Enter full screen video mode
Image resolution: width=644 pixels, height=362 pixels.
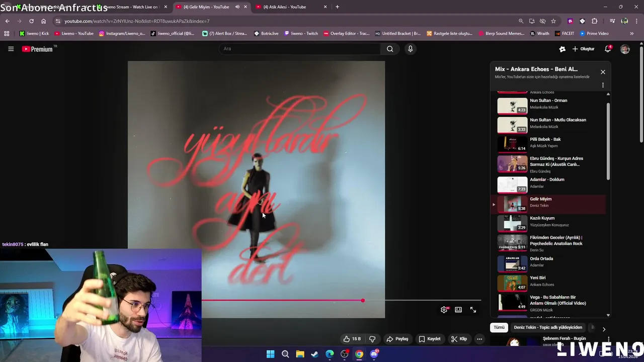click(x=473, y=310)
